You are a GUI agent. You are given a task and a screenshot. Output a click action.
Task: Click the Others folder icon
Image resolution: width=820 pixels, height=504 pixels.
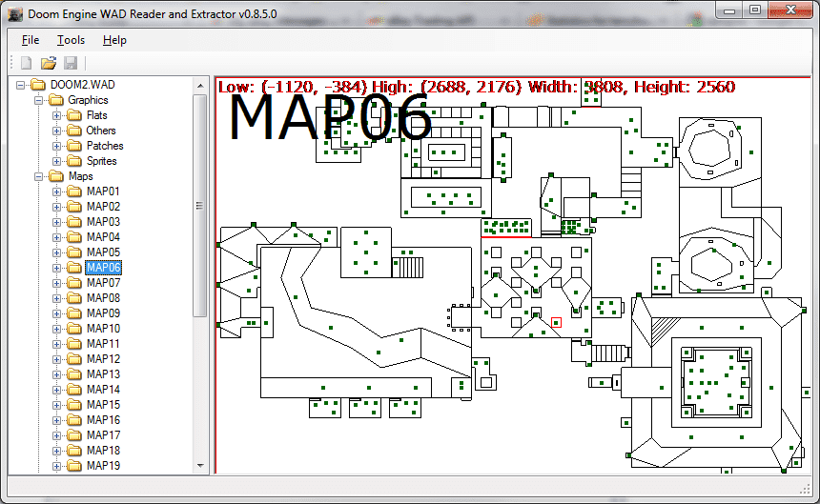[74, 131]
